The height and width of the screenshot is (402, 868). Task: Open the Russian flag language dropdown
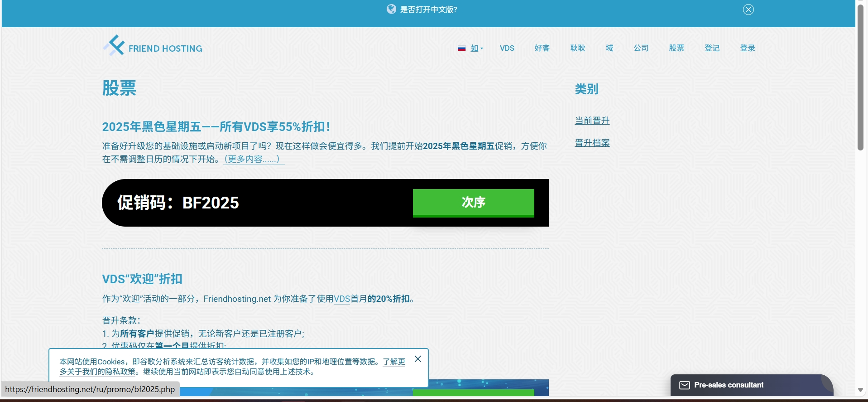click(470, 48)
